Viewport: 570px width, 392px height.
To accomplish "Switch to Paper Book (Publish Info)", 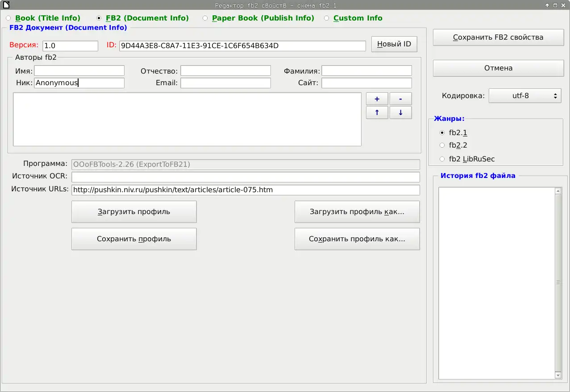I will (258, 18).
